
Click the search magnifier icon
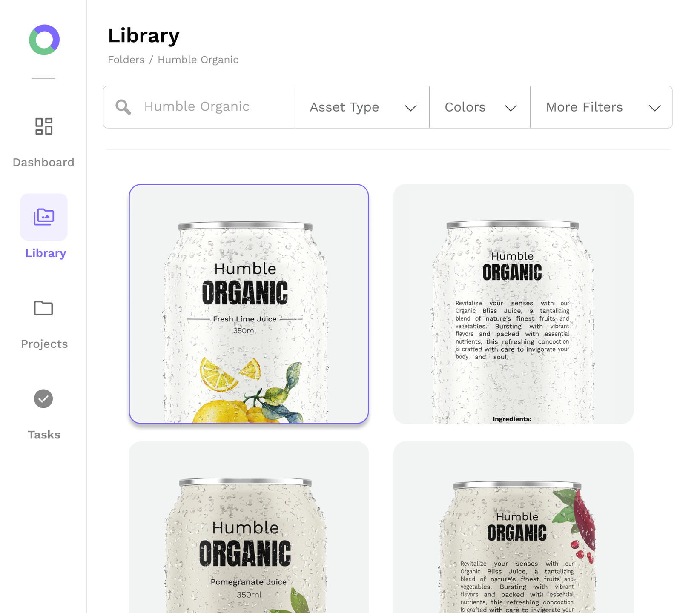pyautogui.click(x=123, y=107)
